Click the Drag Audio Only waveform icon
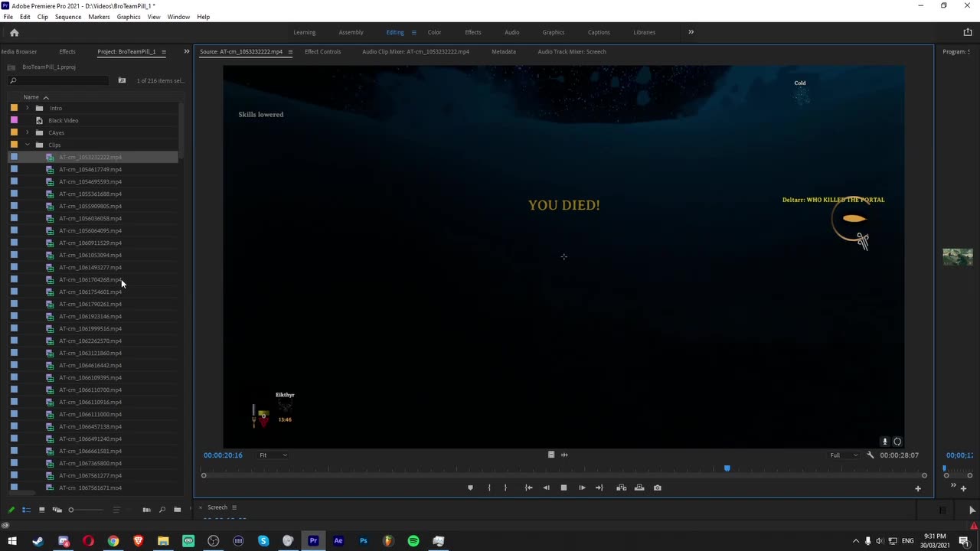 [x=564, y=455]
